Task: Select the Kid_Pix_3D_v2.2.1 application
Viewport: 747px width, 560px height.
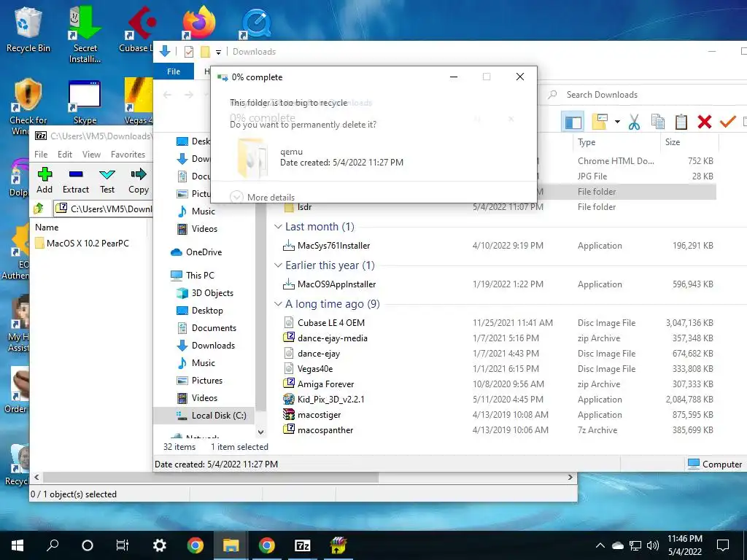Action: (330, 399)
